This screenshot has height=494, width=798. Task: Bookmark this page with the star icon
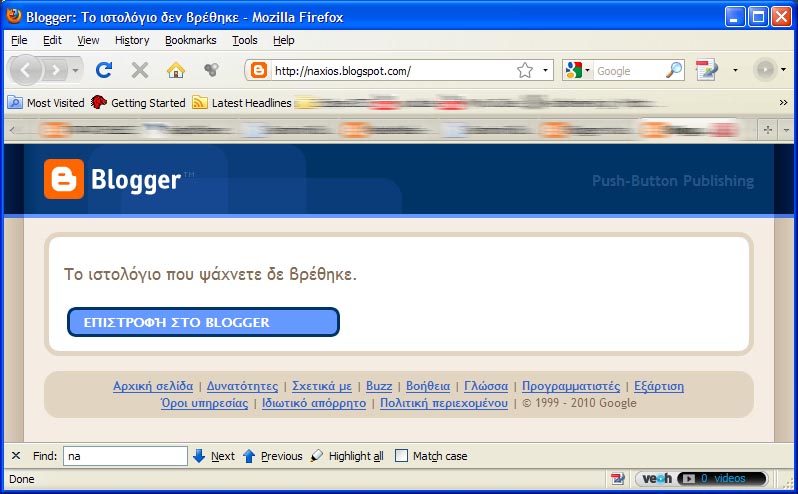(525, 70)
